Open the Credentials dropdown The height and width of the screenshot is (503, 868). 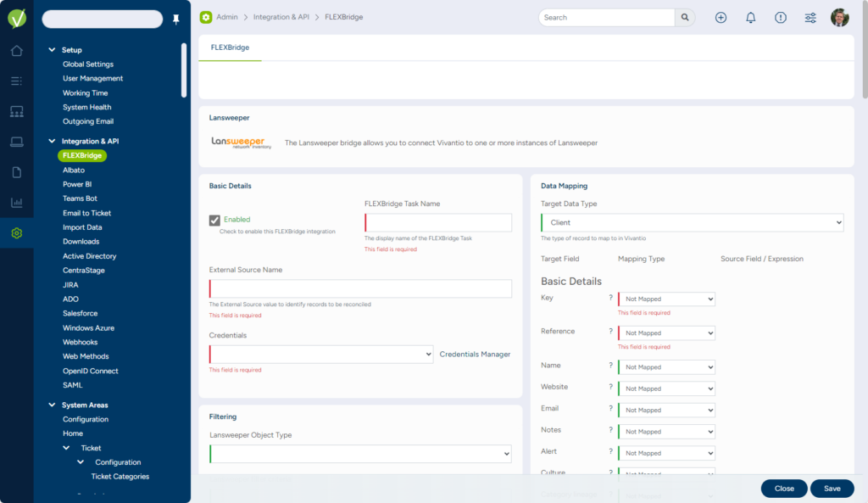click(x=321, y=355)
